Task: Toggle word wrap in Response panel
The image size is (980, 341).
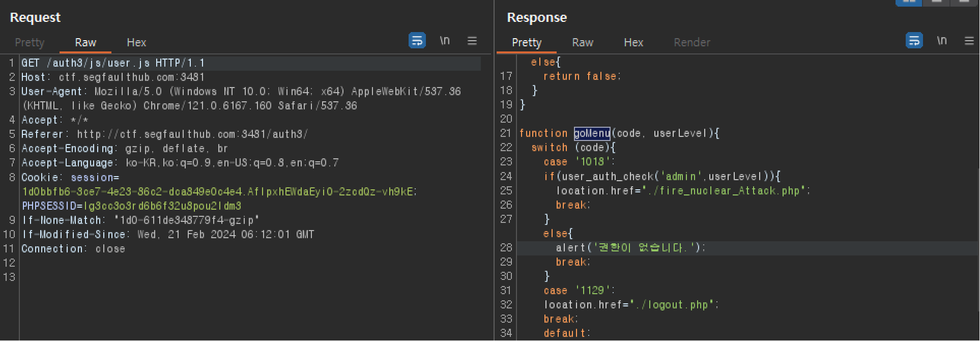Action: point(914,40)
